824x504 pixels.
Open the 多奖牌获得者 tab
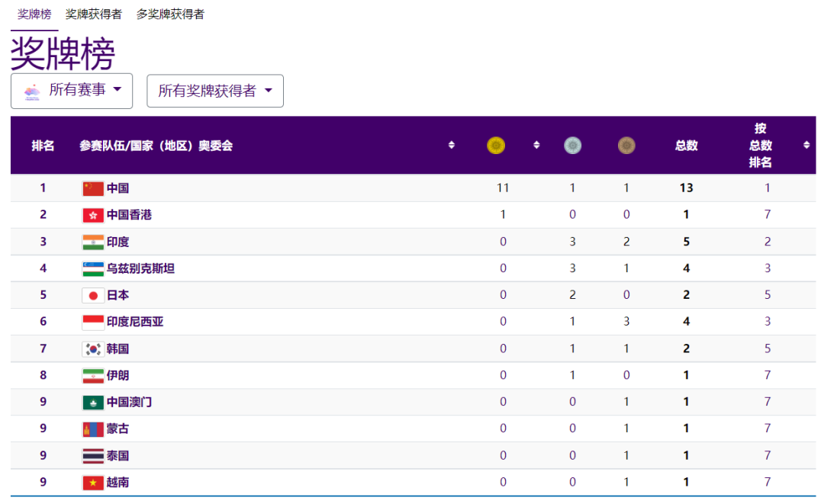(x=170, y=14)
